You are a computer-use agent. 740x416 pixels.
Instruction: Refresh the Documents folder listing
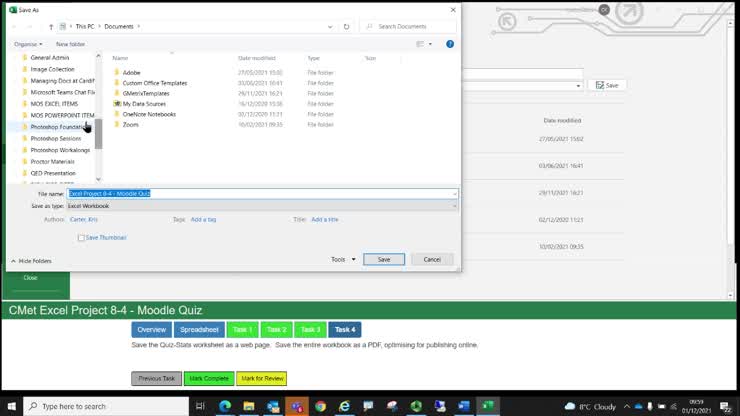point(346,27)
